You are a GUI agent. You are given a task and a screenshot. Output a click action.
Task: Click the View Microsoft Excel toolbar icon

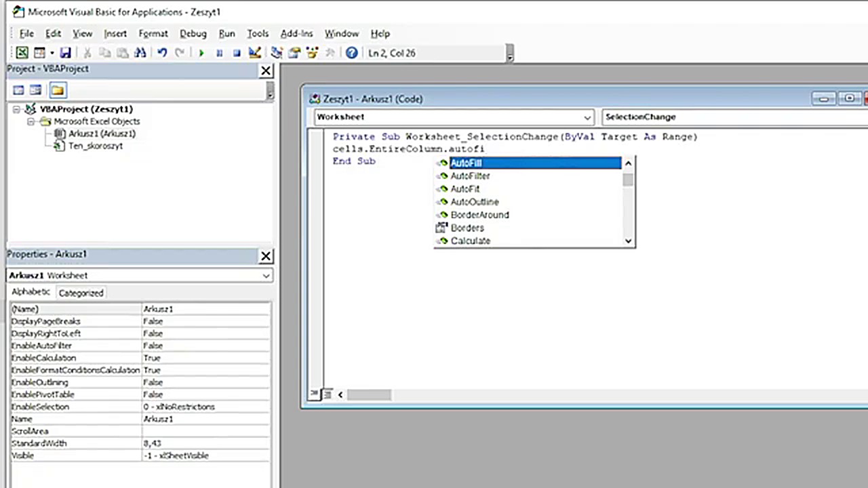tap(22, 53)
